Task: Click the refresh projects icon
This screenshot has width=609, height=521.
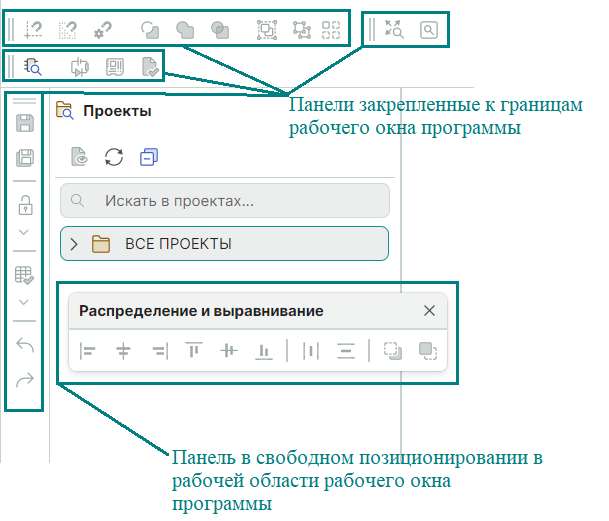Action: tap(114, 156)
